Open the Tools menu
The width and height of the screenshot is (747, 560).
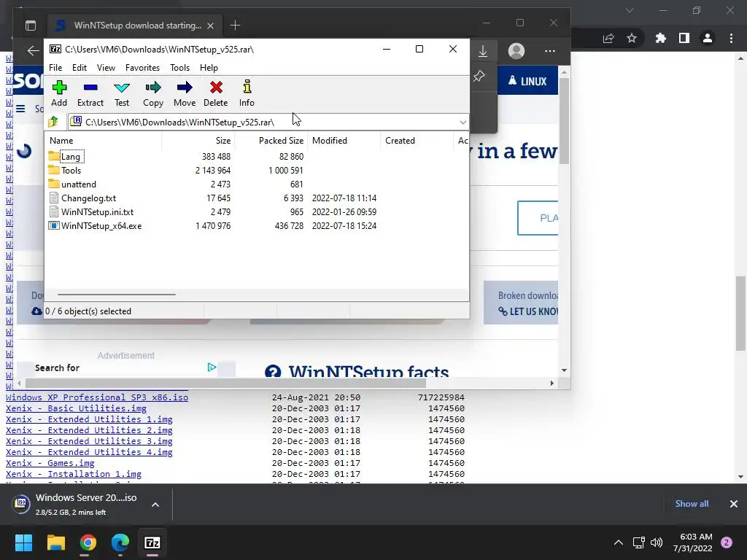click(179, 68)
